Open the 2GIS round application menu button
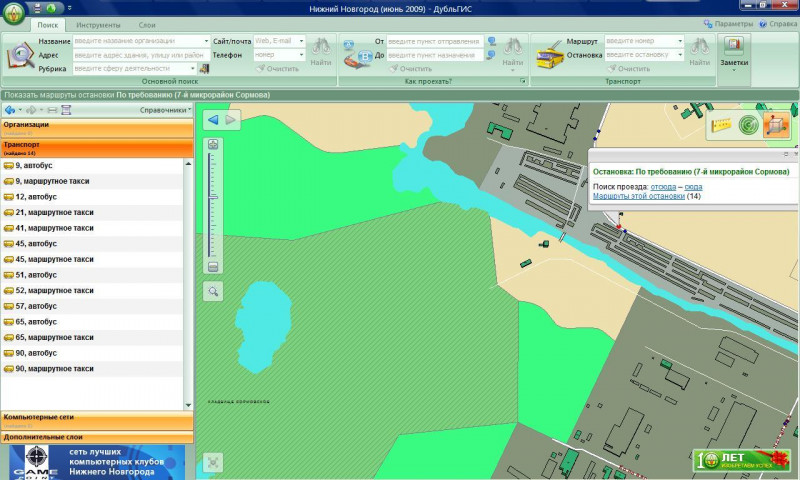The height and width of the screenshot is (480, 800). [14, 14]
